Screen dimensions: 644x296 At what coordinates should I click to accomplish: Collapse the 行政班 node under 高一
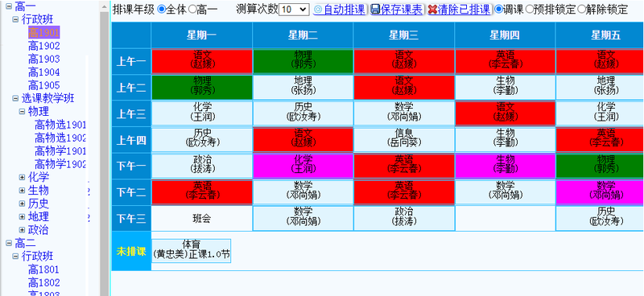(15, 19)
